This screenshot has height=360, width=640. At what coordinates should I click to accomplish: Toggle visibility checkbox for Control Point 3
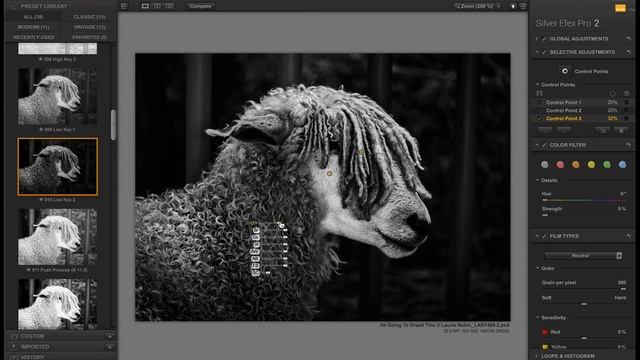click(x=540, y=118)
